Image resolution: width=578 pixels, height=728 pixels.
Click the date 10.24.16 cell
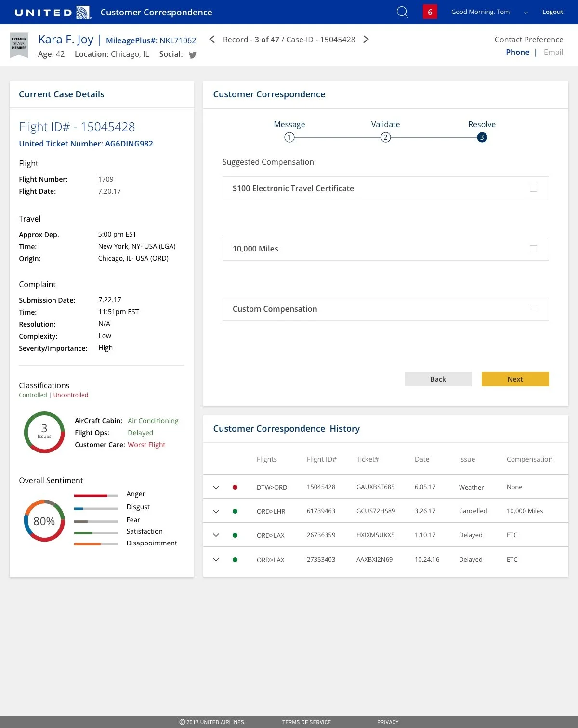(427, 560)
